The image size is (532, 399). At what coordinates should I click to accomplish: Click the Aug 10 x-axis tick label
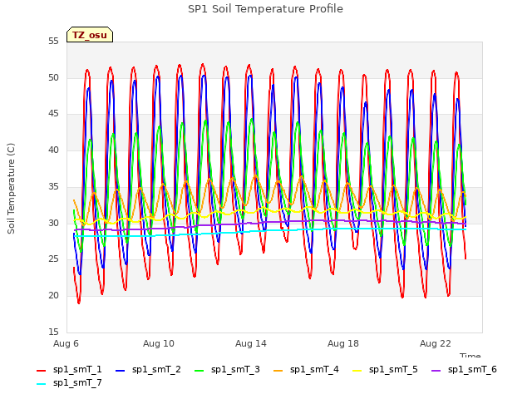click(159, 343)
